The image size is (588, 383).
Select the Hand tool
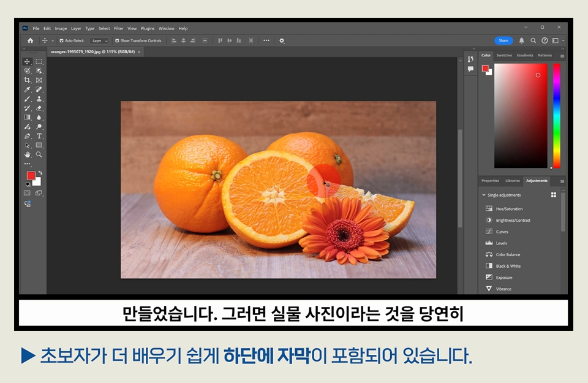(x=27, y=154)
